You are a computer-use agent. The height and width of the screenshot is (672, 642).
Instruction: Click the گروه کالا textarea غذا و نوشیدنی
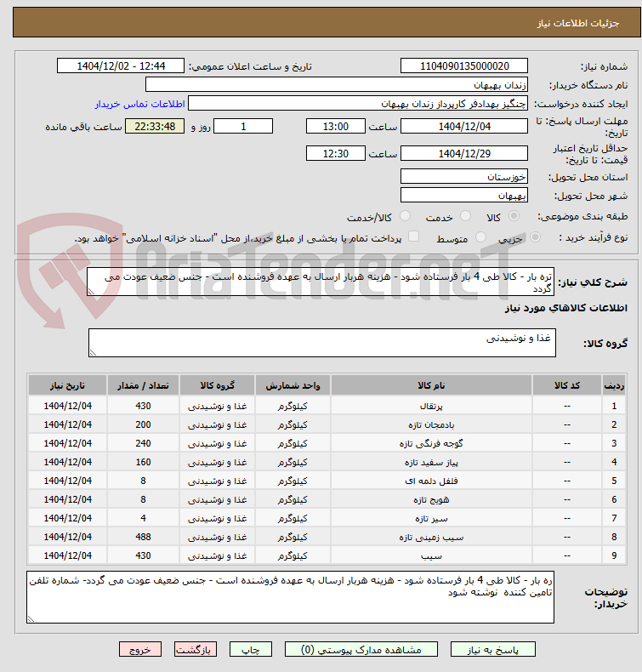tap(322, 343)
